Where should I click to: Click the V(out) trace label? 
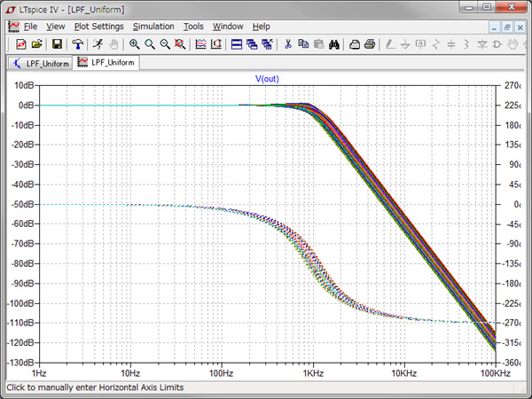coord(267,79)
